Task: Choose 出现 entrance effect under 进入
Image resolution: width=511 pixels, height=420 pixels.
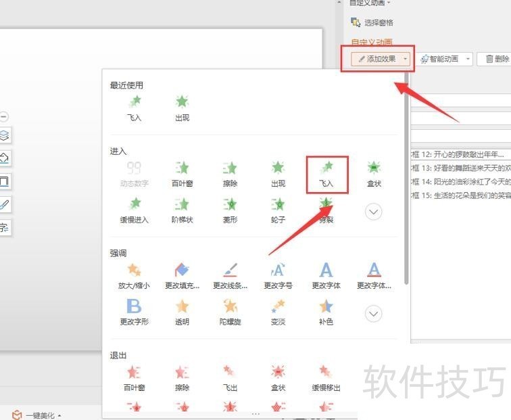Action: (278, 174)
